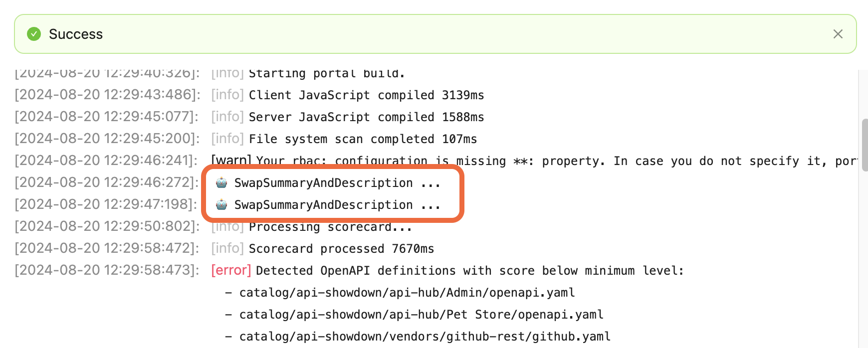The width and height of the screenshot is (868, 348).
Task: Click "Processing scorecard..." log line
Action: click(331, 226)
